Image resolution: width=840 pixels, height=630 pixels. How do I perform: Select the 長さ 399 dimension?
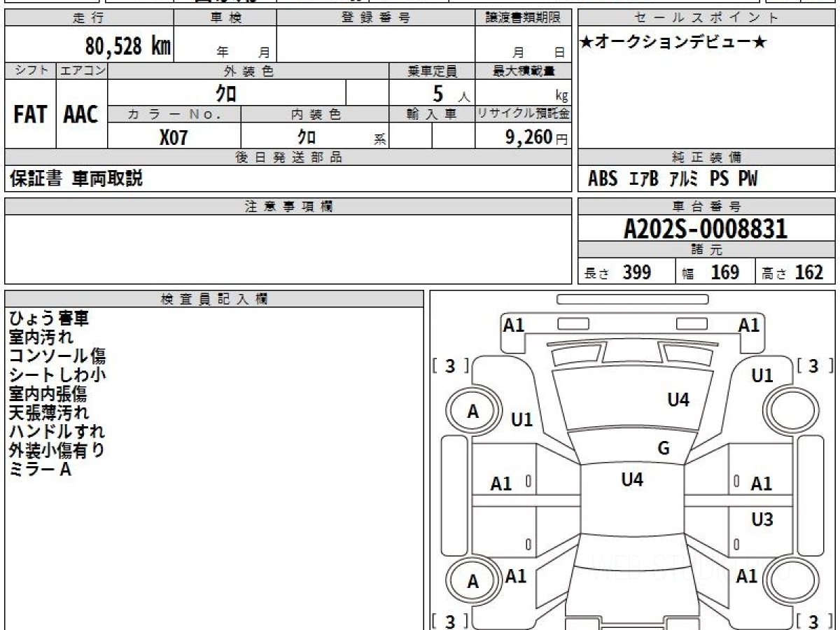click(618, 272)
